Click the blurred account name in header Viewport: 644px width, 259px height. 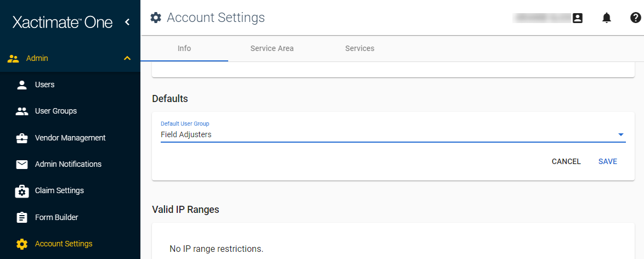542,18
